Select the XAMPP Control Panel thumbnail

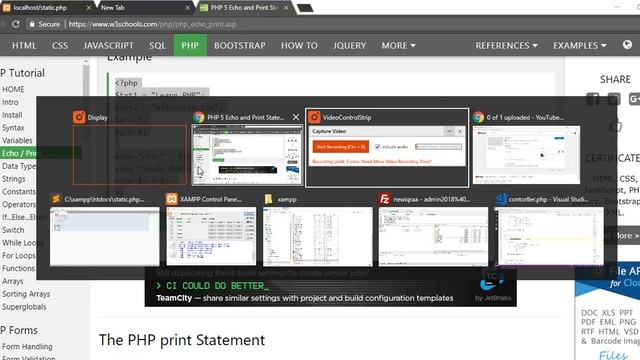click(x=211, y=236)
